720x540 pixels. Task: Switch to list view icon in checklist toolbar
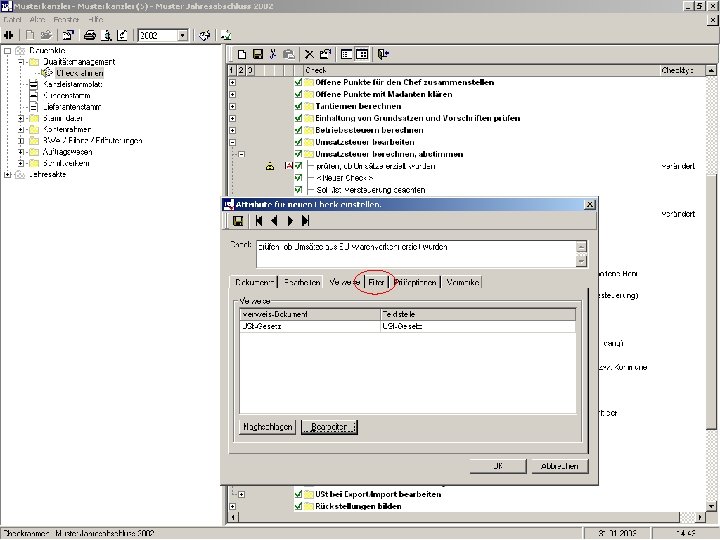pos(346,54)
